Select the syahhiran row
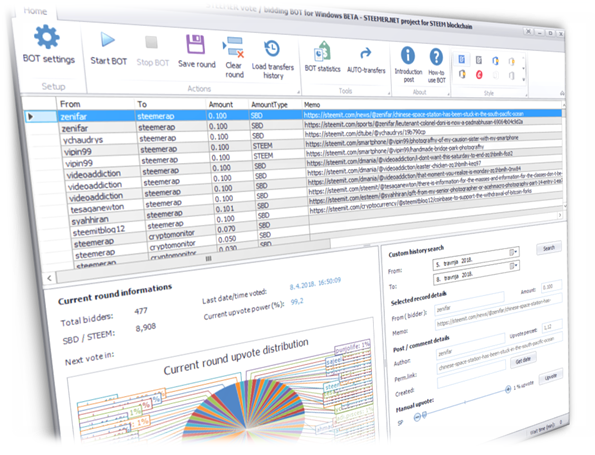The width and height of the screenshot is (595, 455). point(90,220)
